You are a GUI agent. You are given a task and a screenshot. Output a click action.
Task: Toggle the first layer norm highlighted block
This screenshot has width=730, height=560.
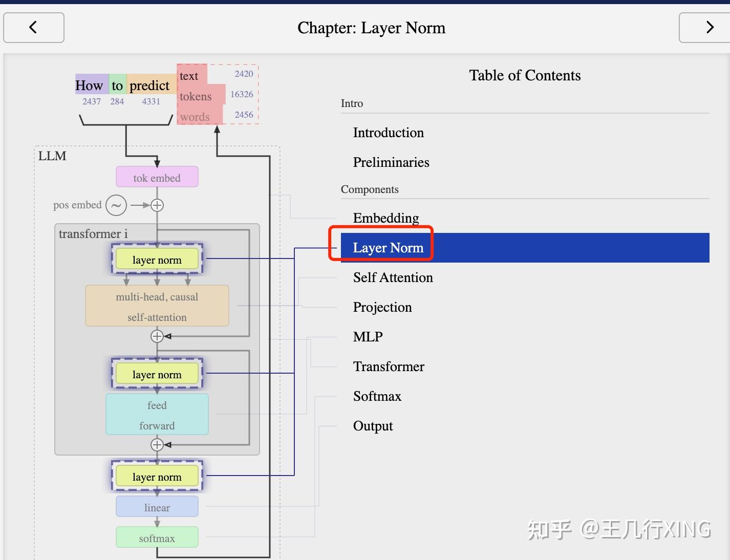point(157,259)
